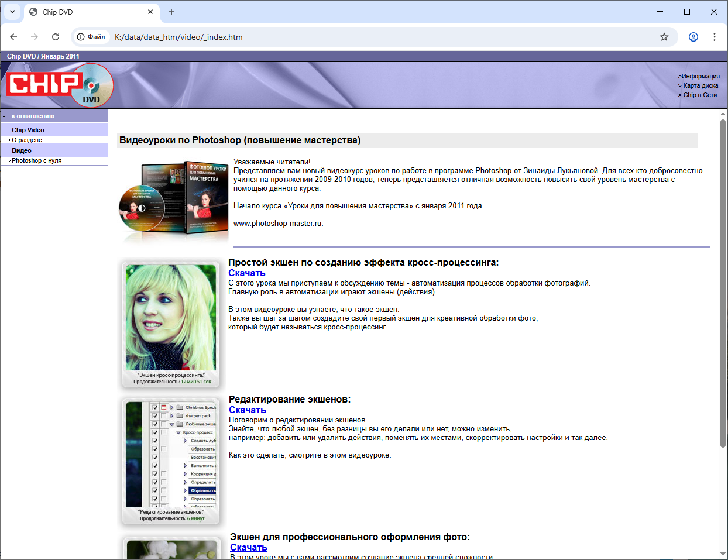Click heading Видеоуроки по Photoshop (повышение мастерства)
Screen dimensions: 728x560
240,140
